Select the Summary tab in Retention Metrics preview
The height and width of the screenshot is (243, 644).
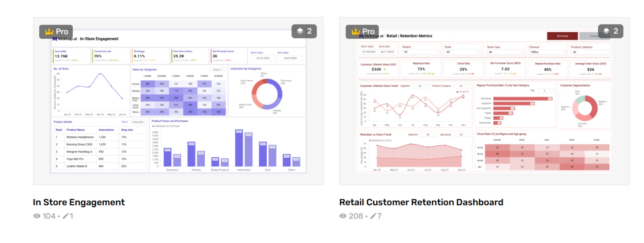562,36
